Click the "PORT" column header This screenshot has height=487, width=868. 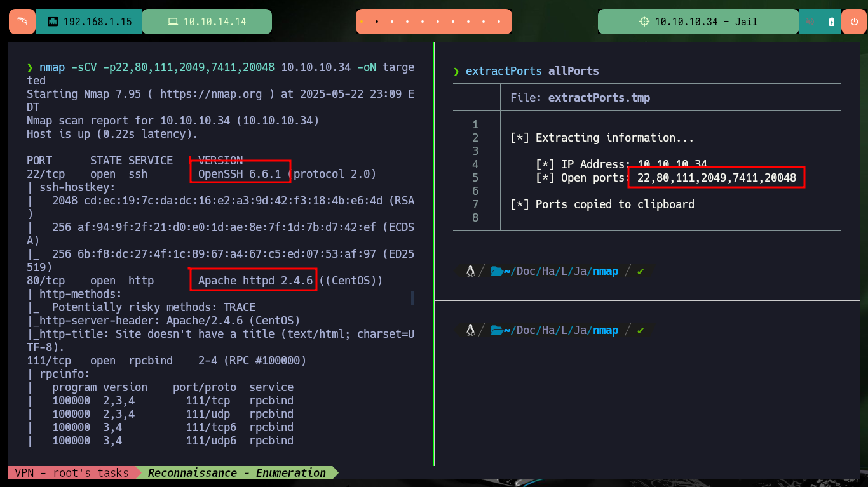[x=39, y=161]
